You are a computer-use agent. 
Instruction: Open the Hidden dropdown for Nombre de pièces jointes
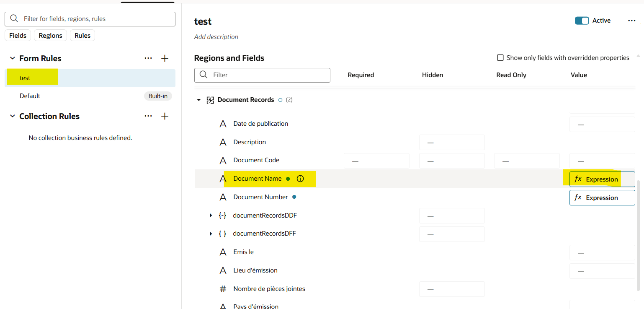pyautogui.click(x=452, y=289)
